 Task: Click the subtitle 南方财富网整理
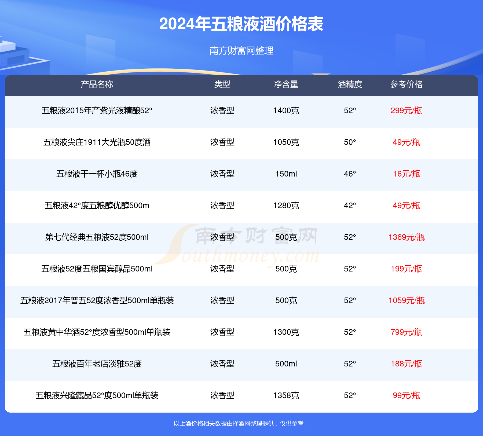point(241,51)
